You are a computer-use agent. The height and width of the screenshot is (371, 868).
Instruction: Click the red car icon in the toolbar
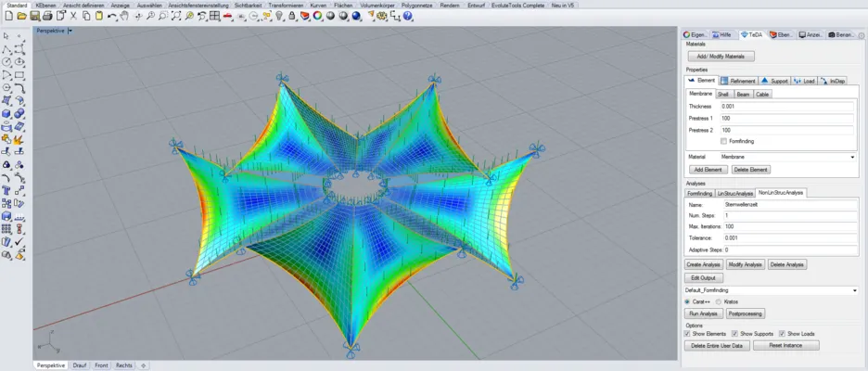pyautogui.click(x=227, y=16)
